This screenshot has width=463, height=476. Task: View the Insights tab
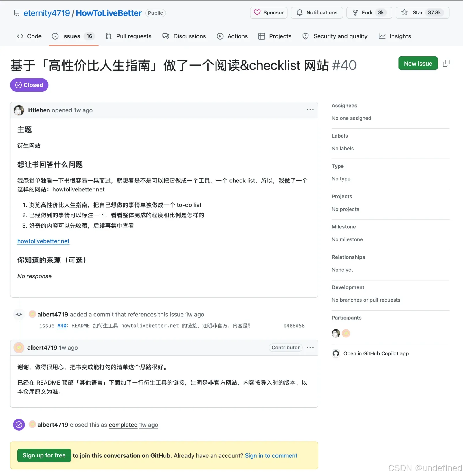(395, 36)
